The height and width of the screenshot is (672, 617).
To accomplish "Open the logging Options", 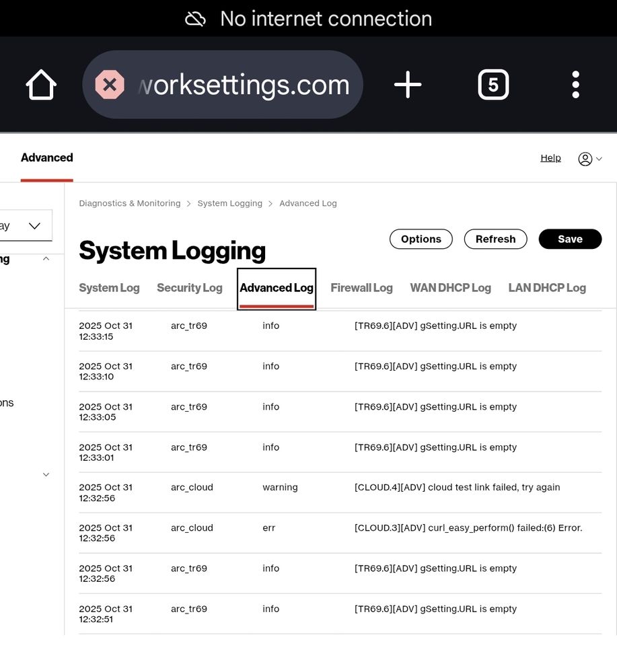I will coord(421,239).
